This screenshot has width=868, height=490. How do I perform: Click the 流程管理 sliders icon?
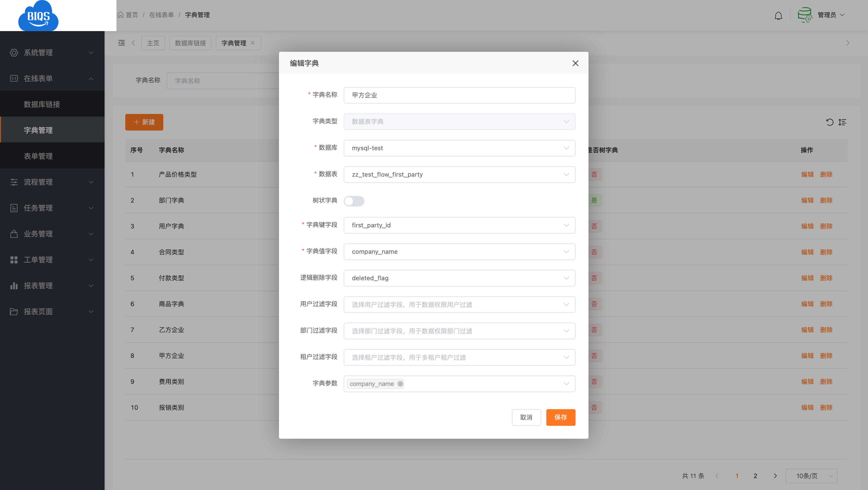pyautogui.click(x=14, y=182)
